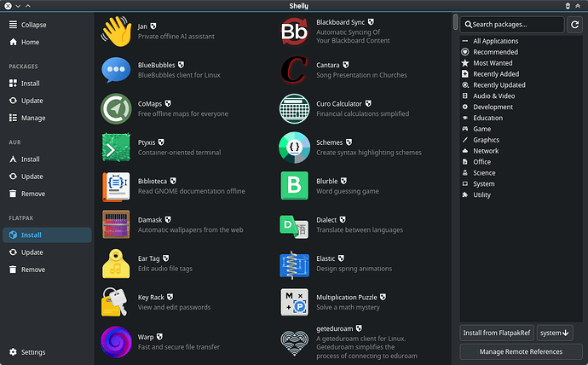Image resolution: width=588 pixels, height=365 pixels.
Task: Go to Home in sidebar
Action: [x=47, y=42]
